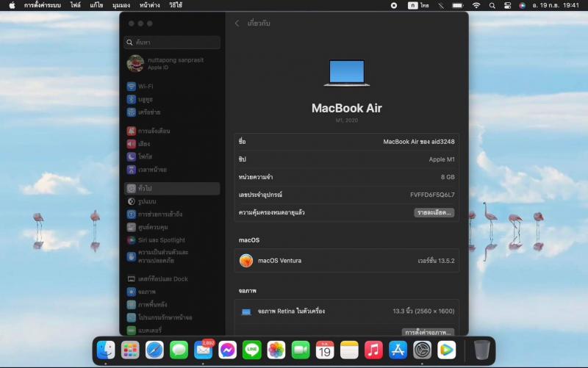This screenshot has width=588, height=368.
Task: Click the Wi-Fi status icon in menu bar
Action: 476,5
